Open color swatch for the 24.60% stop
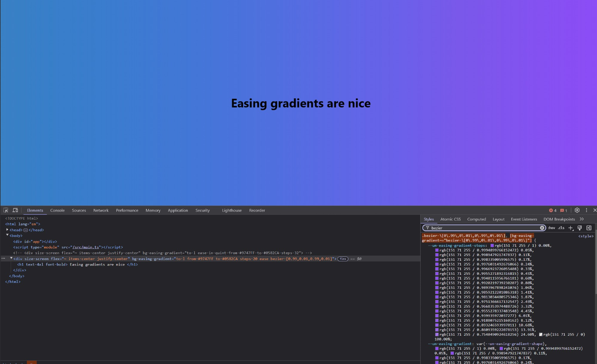 tap(437, 334)
